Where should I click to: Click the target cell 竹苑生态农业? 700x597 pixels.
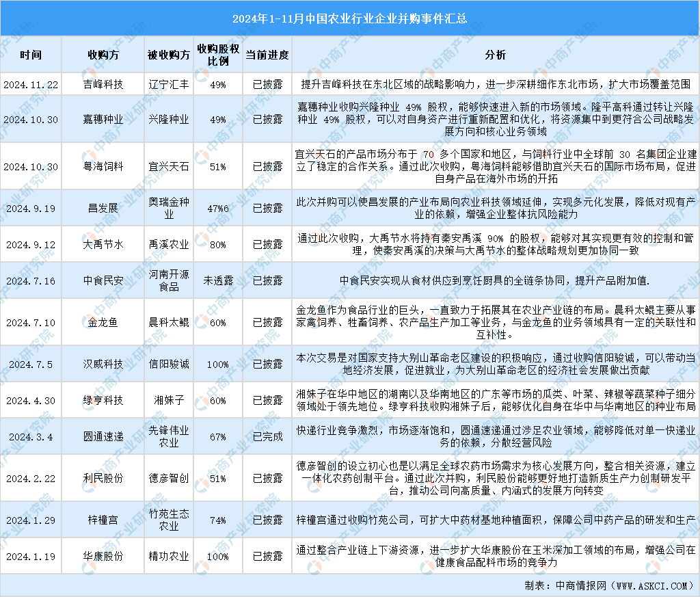coord(169,520)
